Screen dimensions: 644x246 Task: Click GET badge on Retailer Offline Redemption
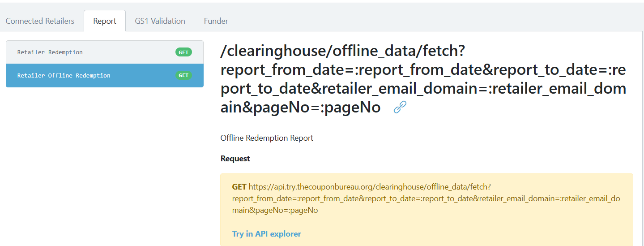click(x=183, y=75)
